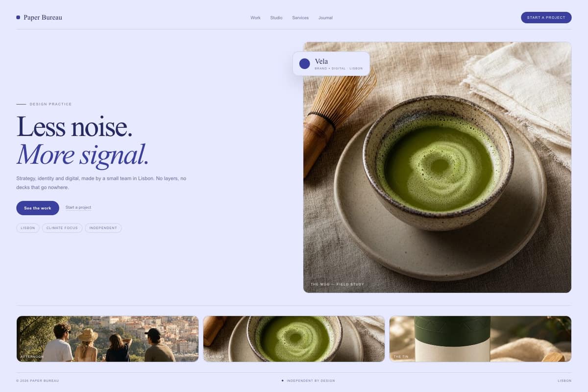Viewport: 588px width, 392px height.
Task: Click the DESIGN PRACTICE label
Action: point(50,104)
